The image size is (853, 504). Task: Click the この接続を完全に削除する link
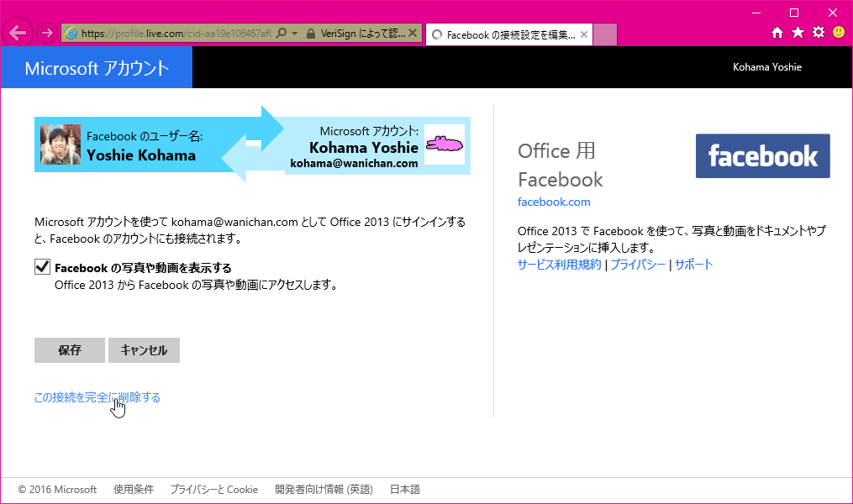(x=97, y=397)
